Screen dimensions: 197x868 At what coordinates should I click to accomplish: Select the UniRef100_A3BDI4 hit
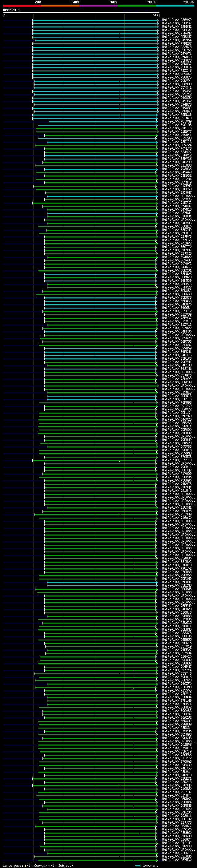(177, 67)
